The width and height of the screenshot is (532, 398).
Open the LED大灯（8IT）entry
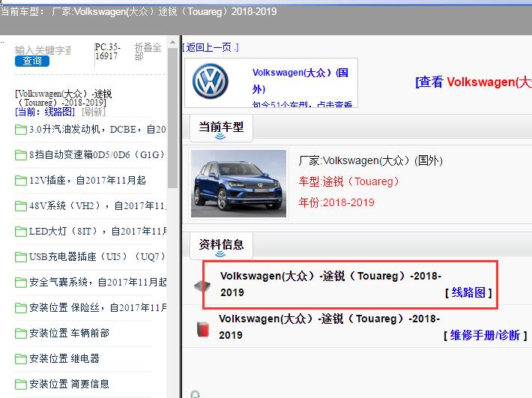click(97, 231)
